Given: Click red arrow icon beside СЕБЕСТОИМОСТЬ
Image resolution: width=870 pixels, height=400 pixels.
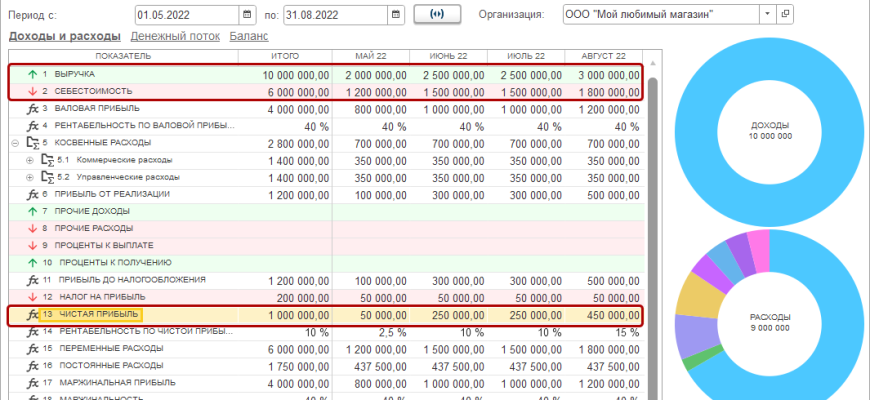Looking at the screenshot, I should pos(32,91).
